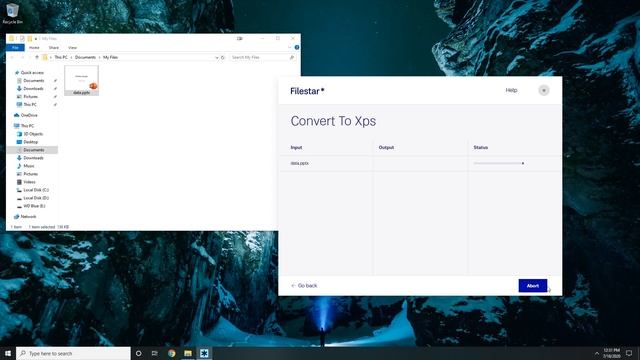
Task: Open the Music folder
Action: click(x=29, y=166)
